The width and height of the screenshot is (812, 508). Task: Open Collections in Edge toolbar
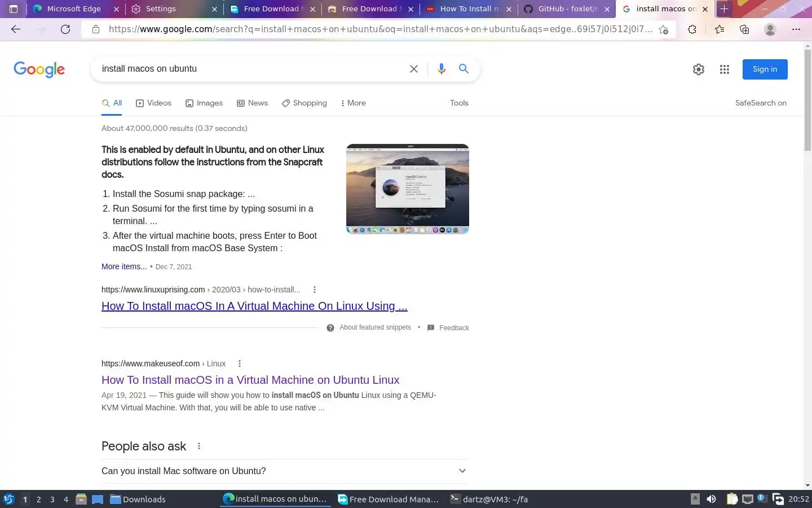coord(744,29)
